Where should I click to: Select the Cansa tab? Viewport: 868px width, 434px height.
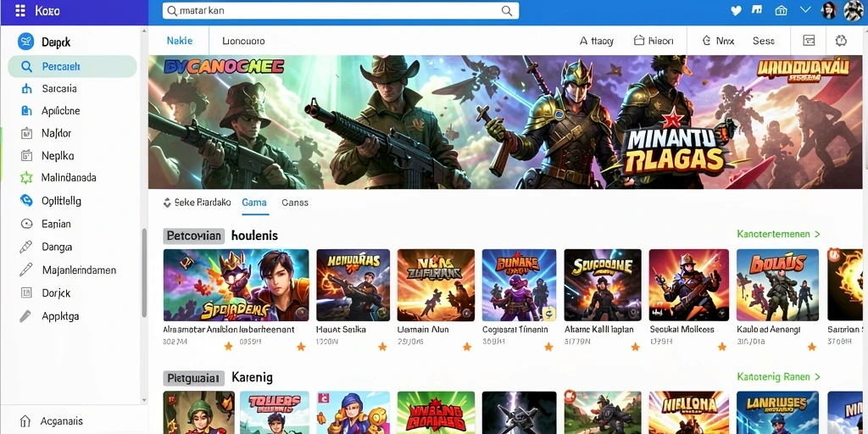click(x=294, y=203)
